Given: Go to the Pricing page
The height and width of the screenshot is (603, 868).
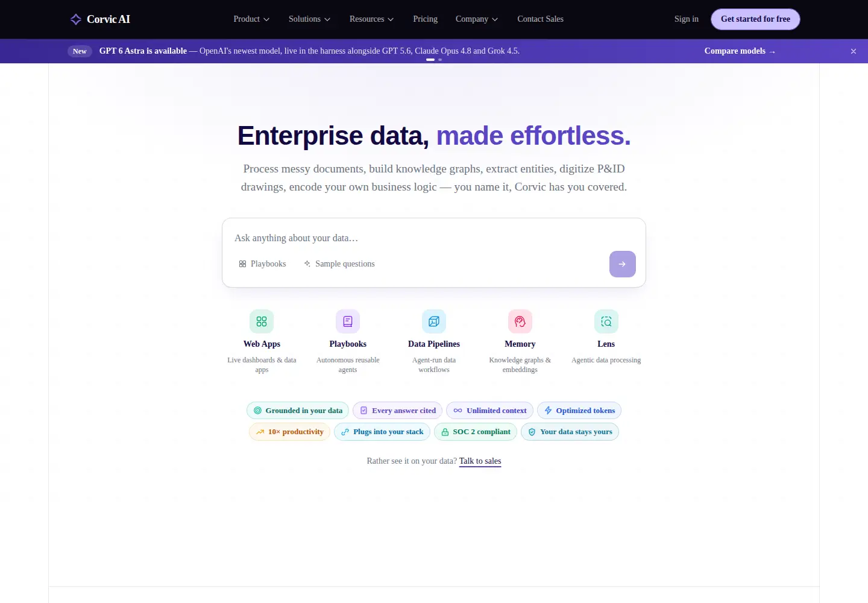Looking at the screenshot, I should point(426,19).
